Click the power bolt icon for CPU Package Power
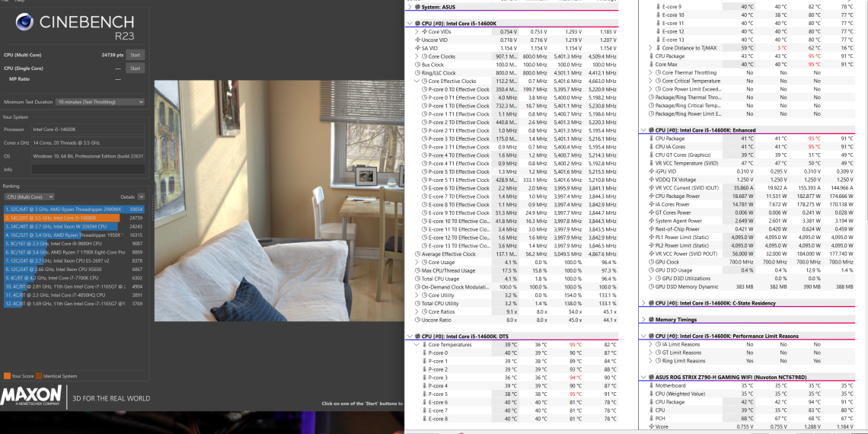Image resolution: width=868 pixels, height=434 pixels. (x=651, y=196)
